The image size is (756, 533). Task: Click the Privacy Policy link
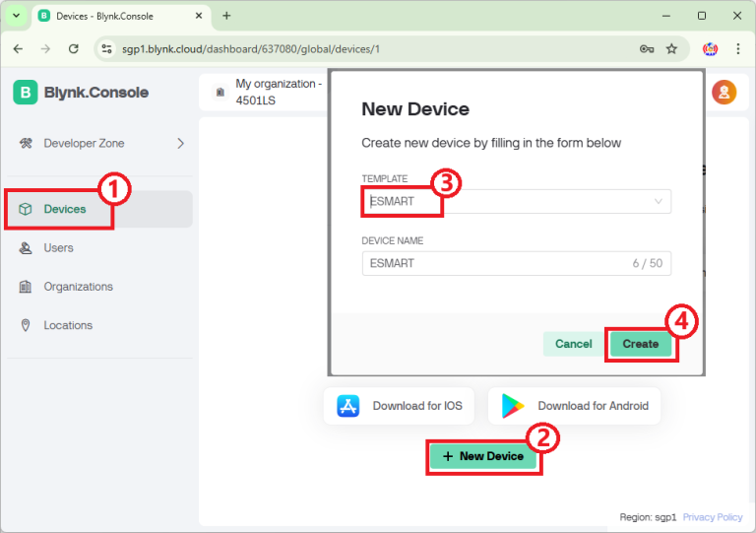pos(712,517)
